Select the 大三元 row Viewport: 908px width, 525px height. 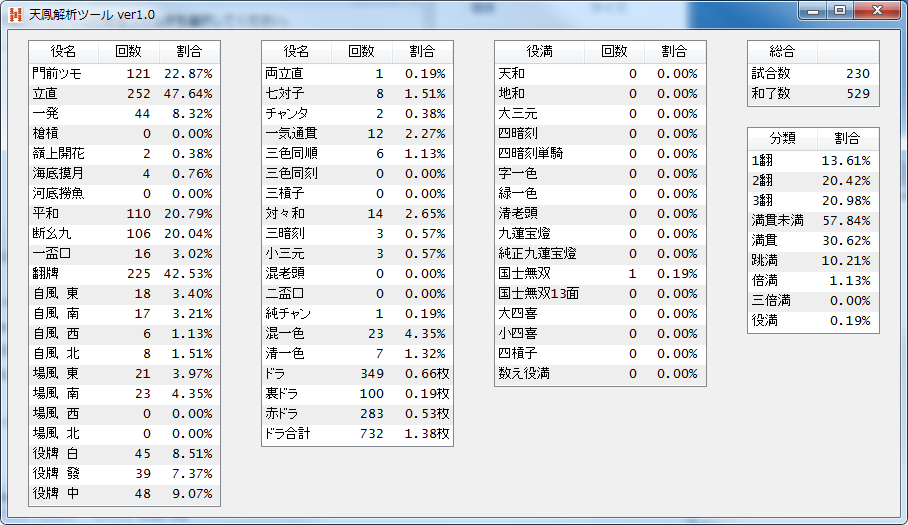[601, 113]
